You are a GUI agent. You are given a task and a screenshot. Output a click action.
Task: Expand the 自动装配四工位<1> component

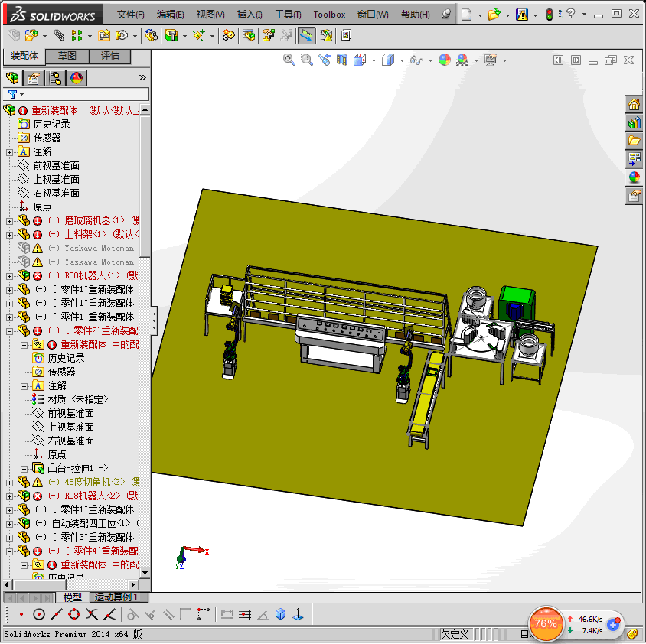9,524
